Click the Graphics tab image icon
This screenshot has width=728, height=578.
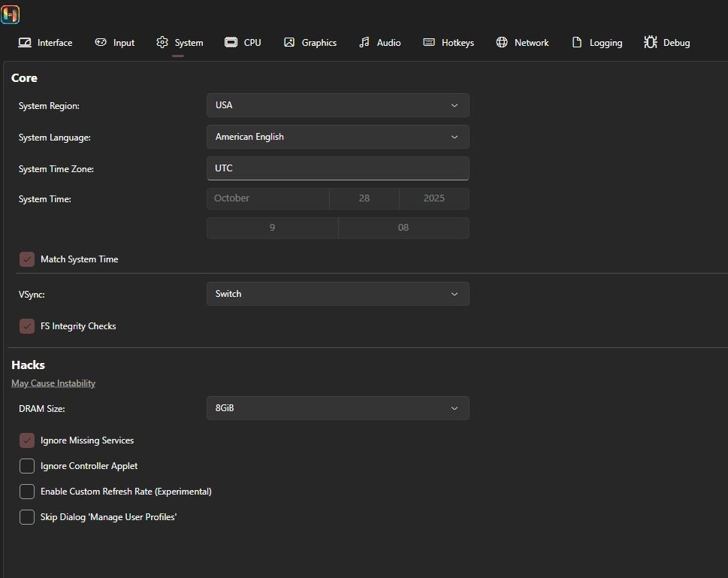click(289, 42)
